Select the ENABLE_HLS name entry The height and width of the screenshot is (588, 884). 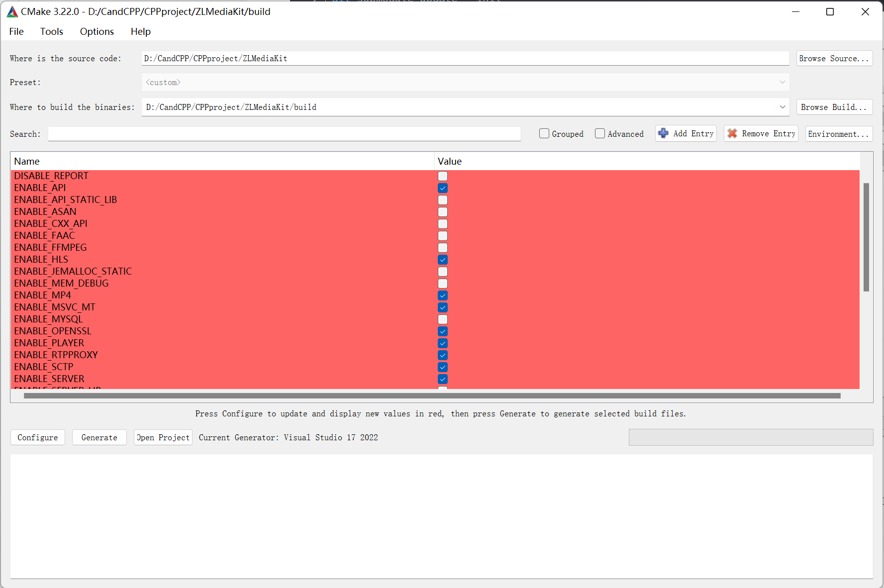click(41, 259)
